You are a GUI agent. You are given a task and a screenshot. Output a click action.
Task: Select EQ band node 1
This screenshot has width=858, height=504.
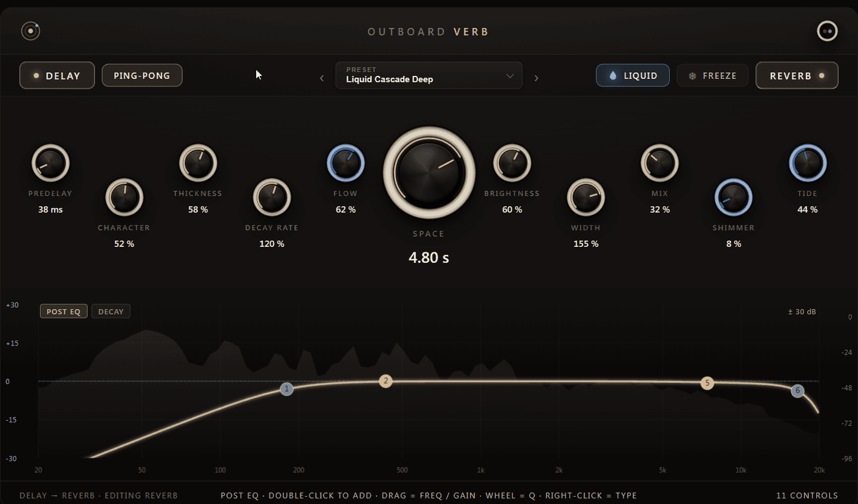tap(286, 389)
